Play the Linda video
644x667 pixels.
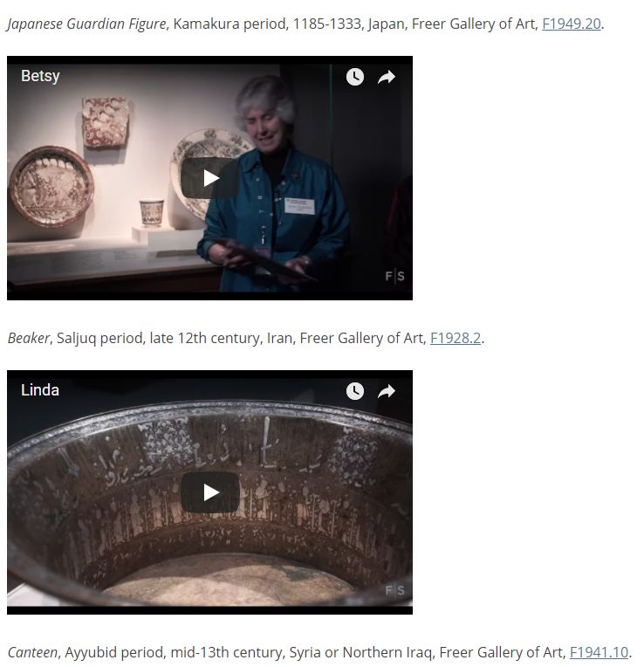(209, 492)
